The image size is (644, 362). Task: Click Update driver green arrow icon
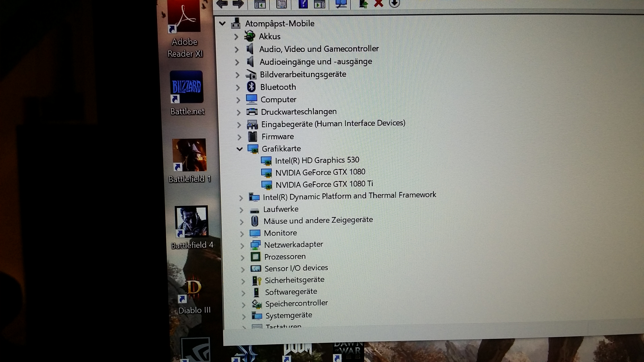(x=363, y=4)
